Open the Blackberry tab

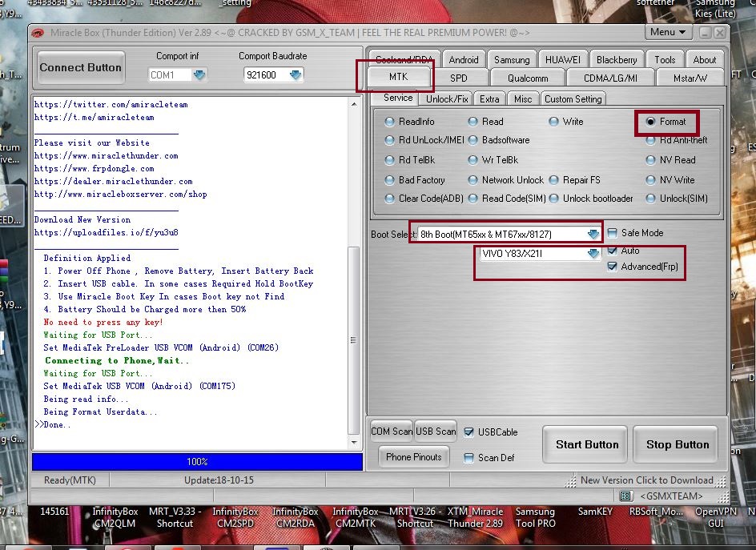pyautogui.click(x=617, y=60)
